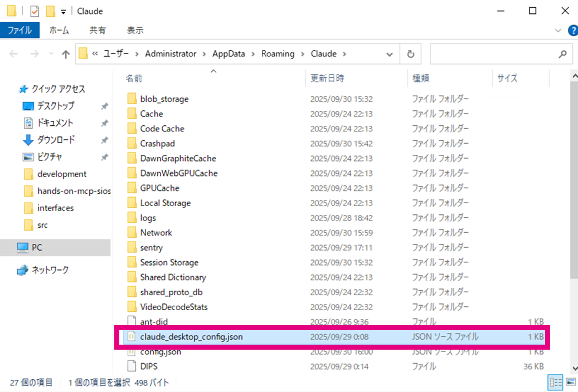Click the search box field

tap(501, 54)
